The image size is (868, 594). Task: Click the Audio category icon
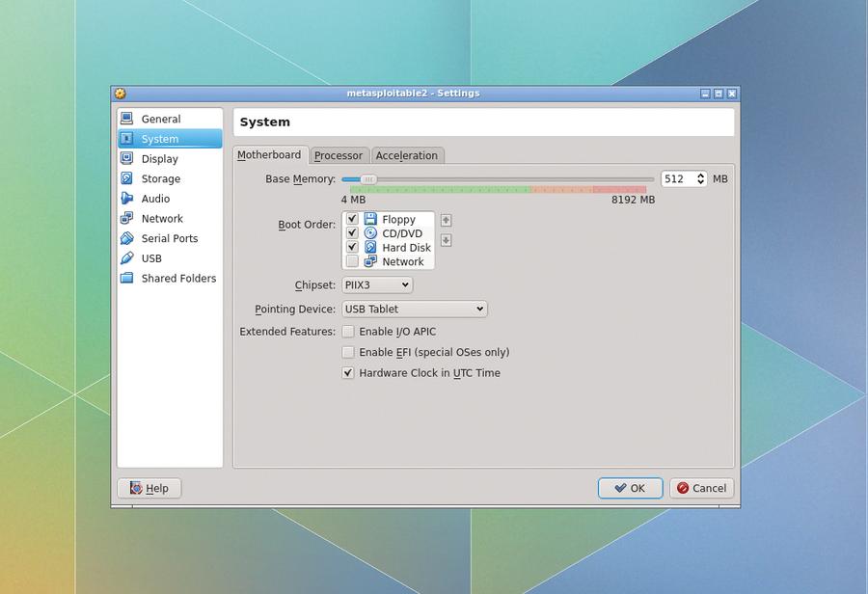(x=126, y=199)
